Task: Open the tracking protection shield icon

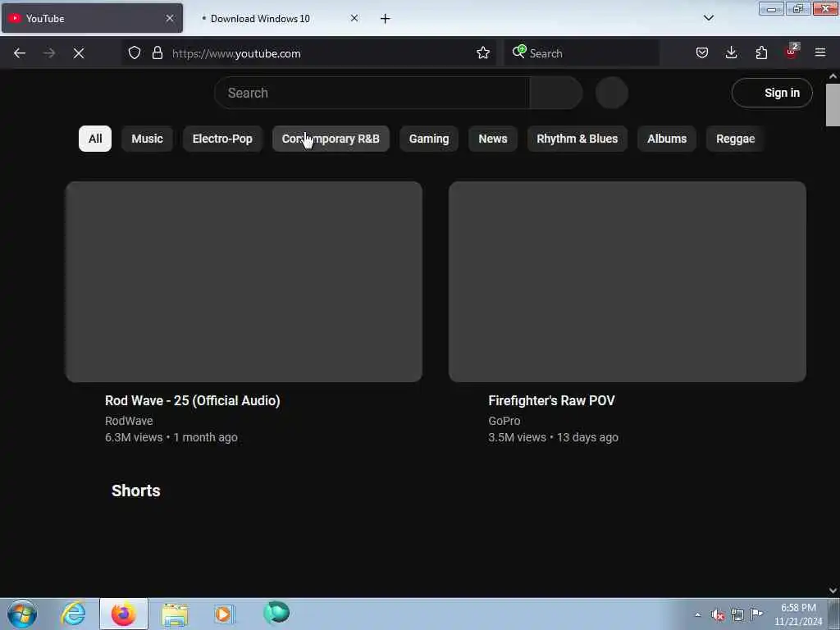Action: pos(135,53)
